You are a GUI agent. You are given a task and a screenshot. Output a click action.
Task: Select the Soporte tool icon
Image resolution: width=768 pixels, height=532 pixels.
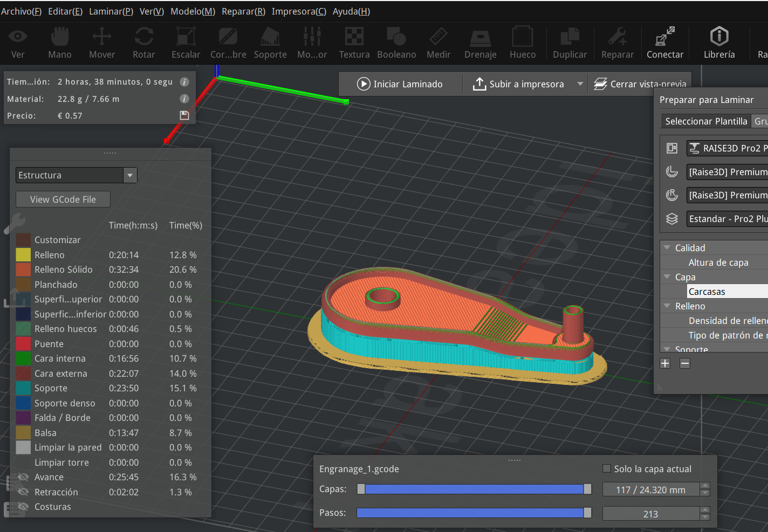270,43
